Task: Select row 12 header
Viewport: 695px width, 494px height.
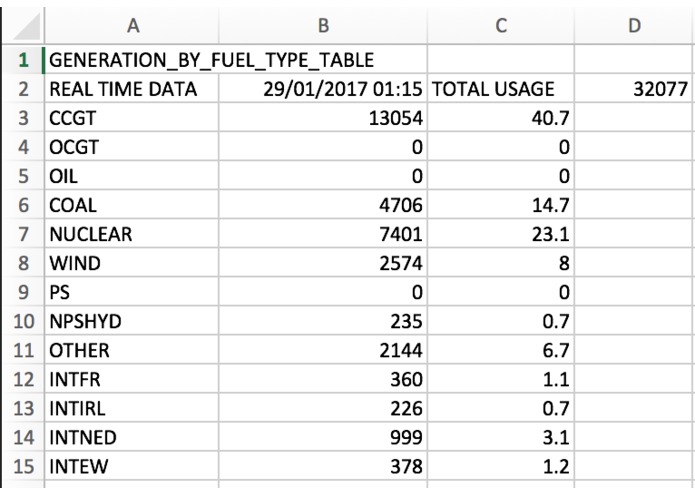Action: click(23, 379)
